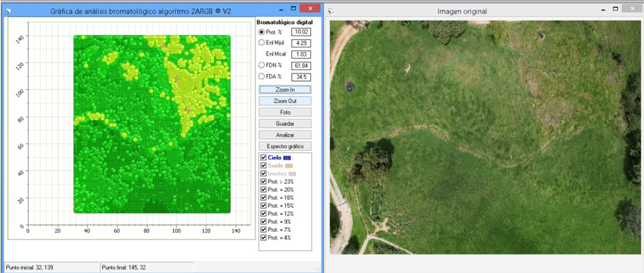Select the FDN % radio button
Image resolution: width=644 pixels, height=273 pixels.
262,65
